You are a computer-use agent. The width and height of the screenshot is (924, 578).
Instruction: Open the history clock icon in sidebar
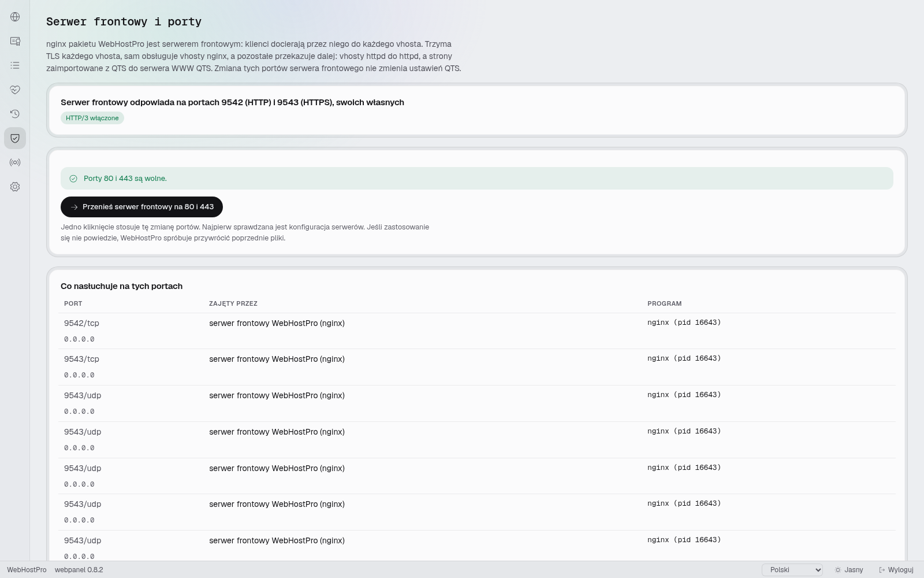click(15, 114)
